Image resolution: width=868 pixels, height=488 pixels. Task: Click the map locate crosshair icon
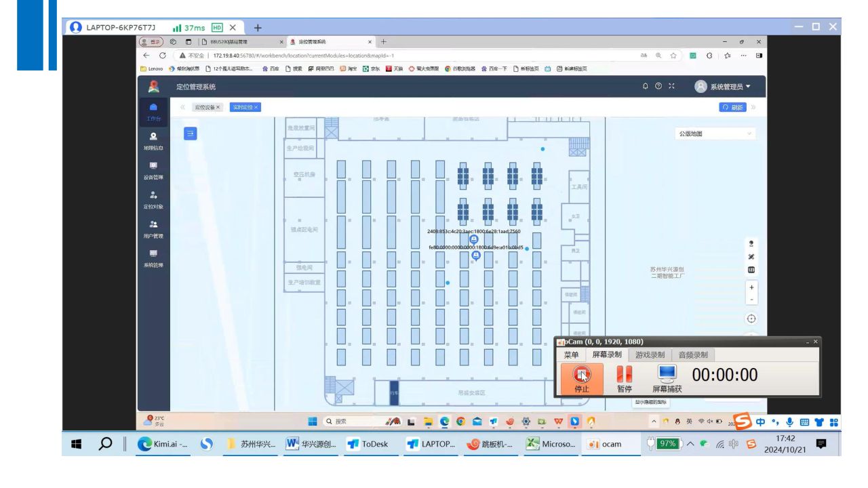point(751,319)
